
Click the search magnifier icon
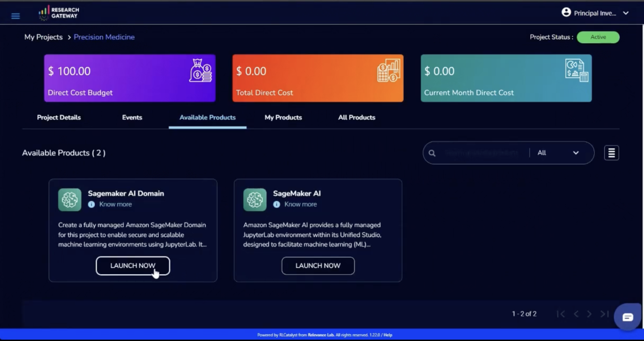click(432, 153)
